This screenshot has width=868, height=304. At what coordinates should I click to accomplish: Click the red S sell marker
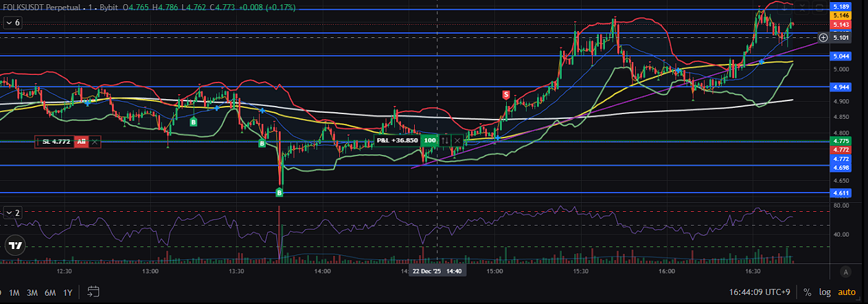coord(506,94)
